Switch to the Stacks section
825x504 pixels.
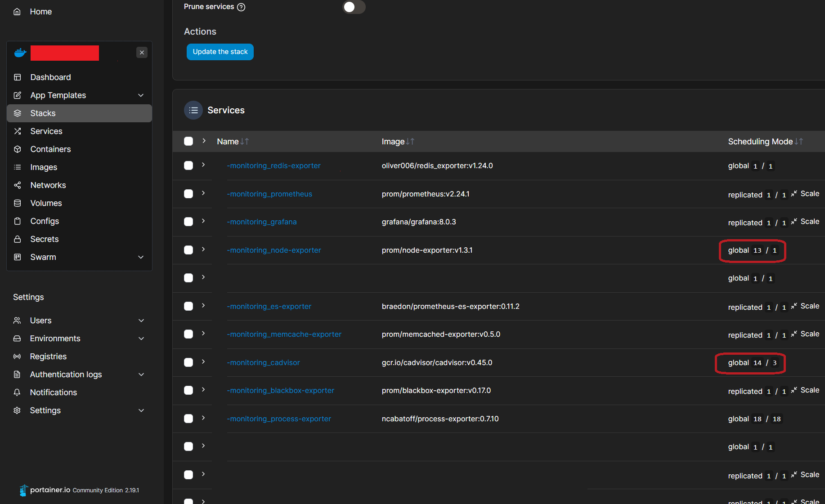click(43, 113)
